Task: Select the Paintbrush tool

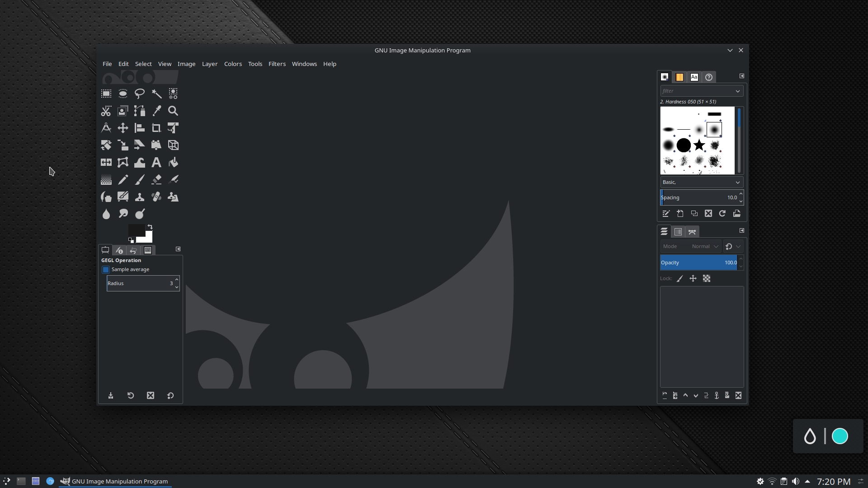Action: [140, 179]
